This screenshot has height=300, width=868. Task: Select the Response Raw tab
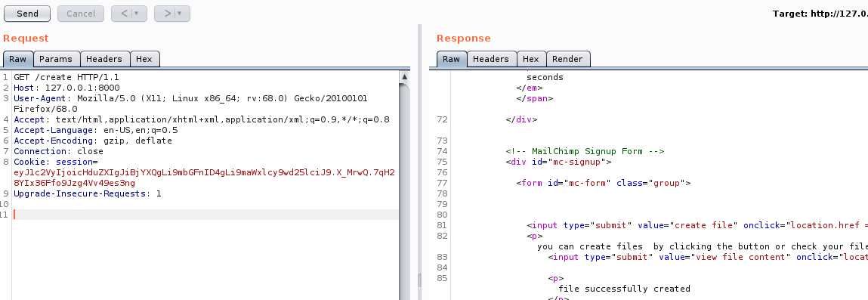click(451, 59)
